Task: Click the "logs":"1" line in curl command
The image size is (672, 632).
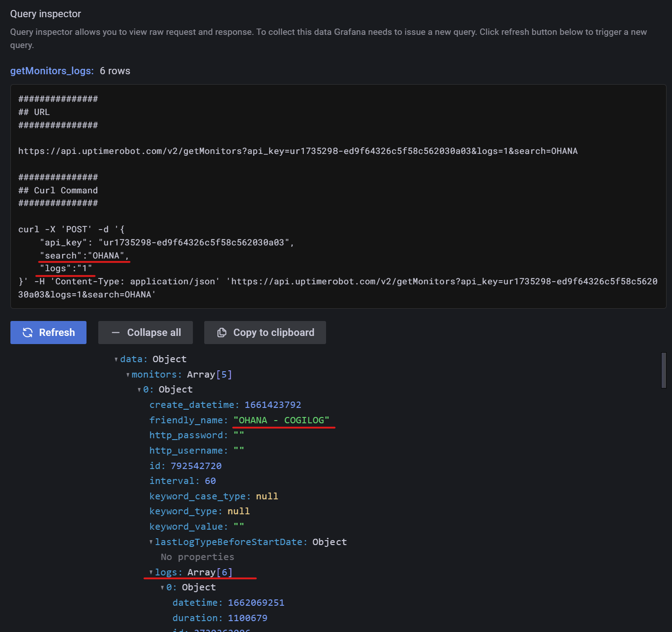Action: point(66,268)
